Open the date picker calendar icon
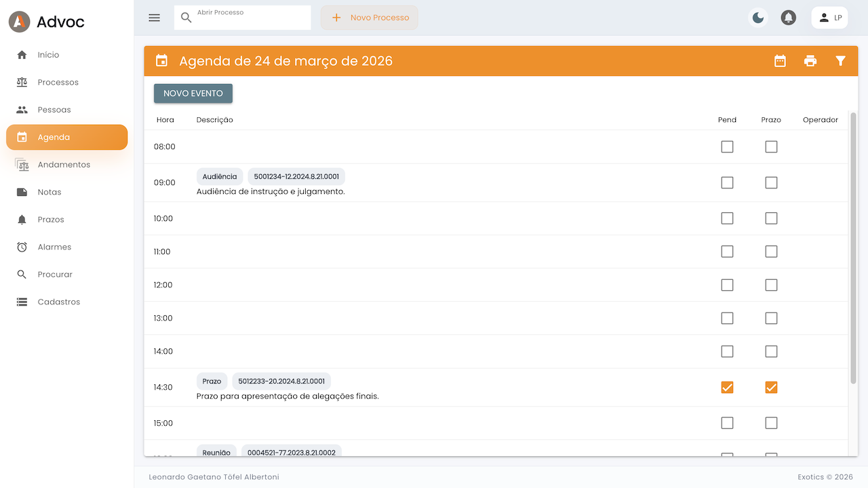The width and height of the screenshot is (868, 488). tap(780, 60)
